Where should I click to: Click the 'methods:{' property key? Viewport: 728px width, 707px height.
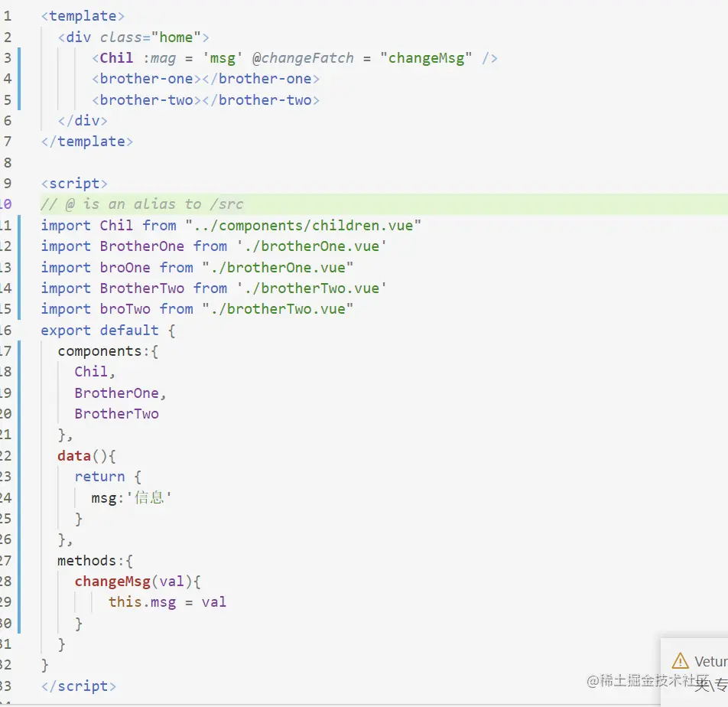coord(95,561)
